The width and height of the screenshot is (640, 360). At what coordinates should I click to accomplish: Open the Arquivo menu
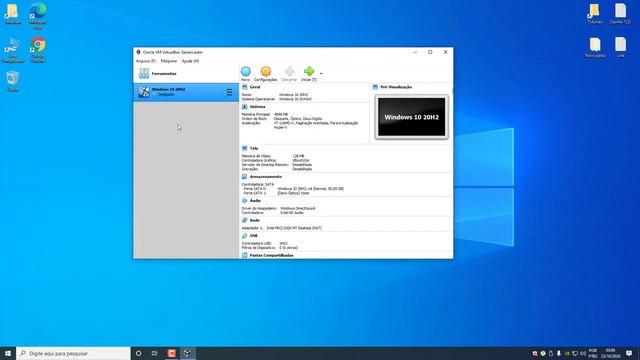pos(145,61)
